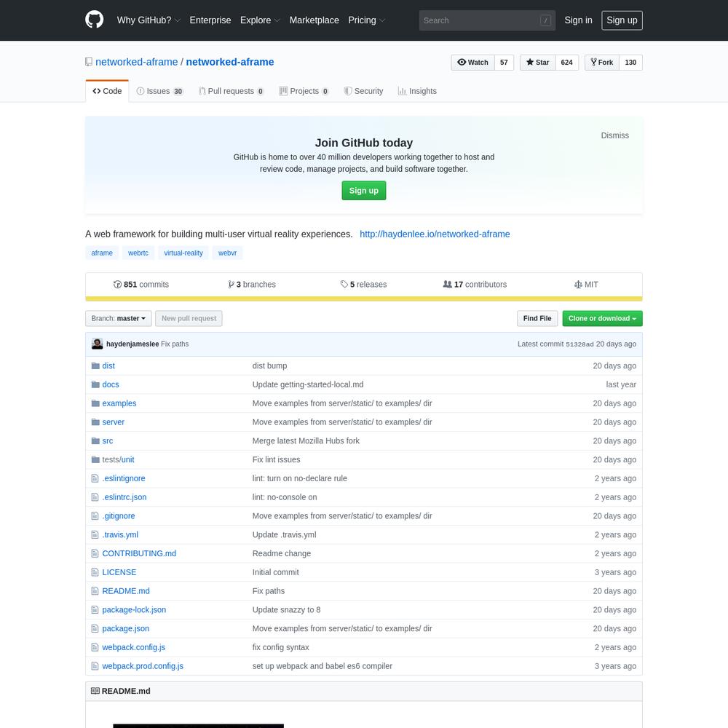Click the .gitignore file icon

click(95, 516)
